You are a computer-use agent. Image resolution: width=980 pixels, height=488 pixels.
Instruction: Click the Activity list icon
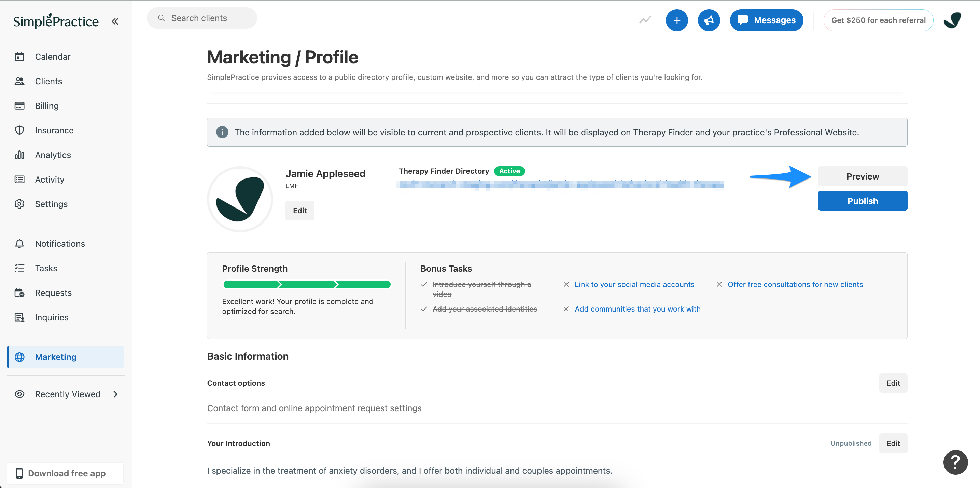(x=19, y=180)
